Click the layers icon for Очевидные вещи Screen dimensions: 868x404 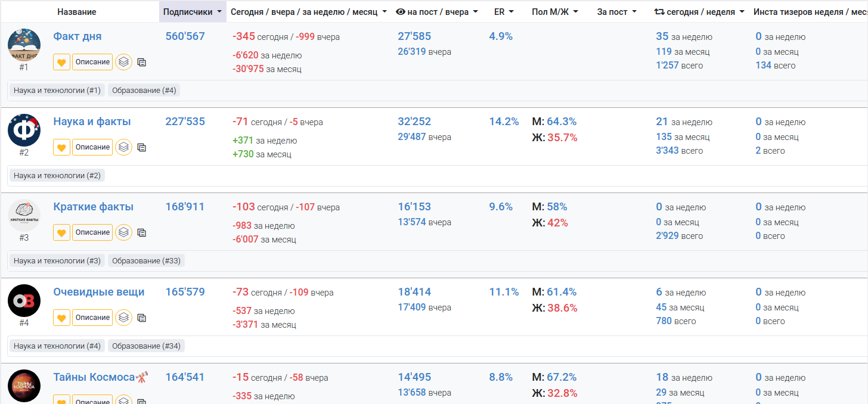123,318
